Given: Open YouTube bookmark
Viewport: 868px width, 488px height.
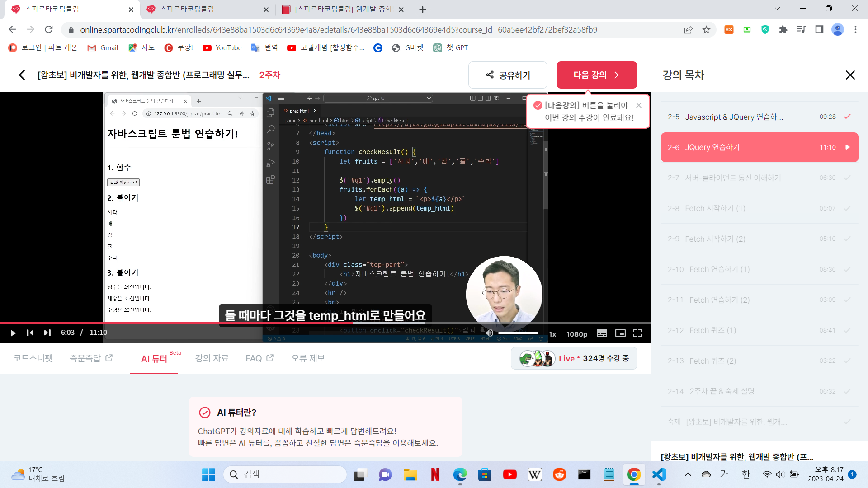Looking at the screenshot, I should pyautogui.click(x=222, y=47).
